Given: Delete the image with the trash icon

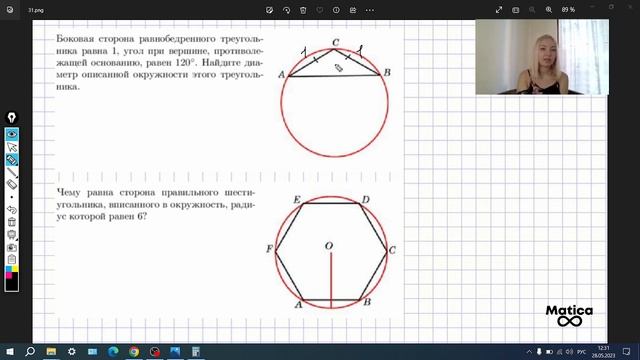Looking at the screenshot, I should (303, 10).
